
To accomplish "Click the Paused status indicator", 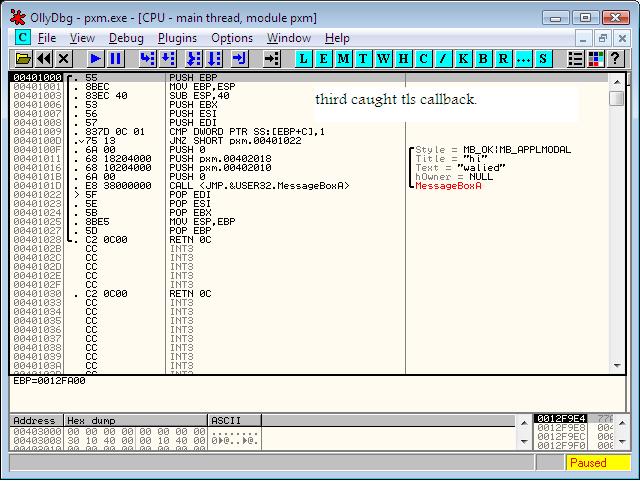I will click(598, 463).
